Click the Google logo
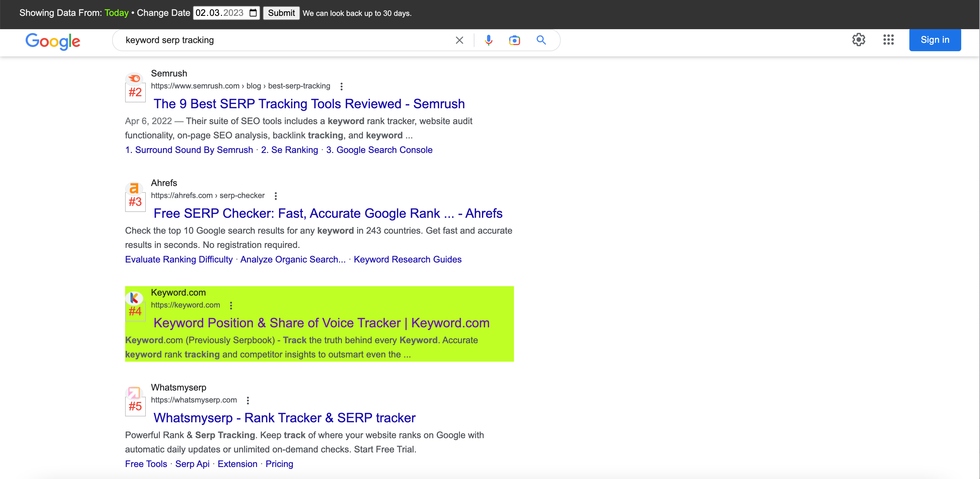 [x=53, y=41]
